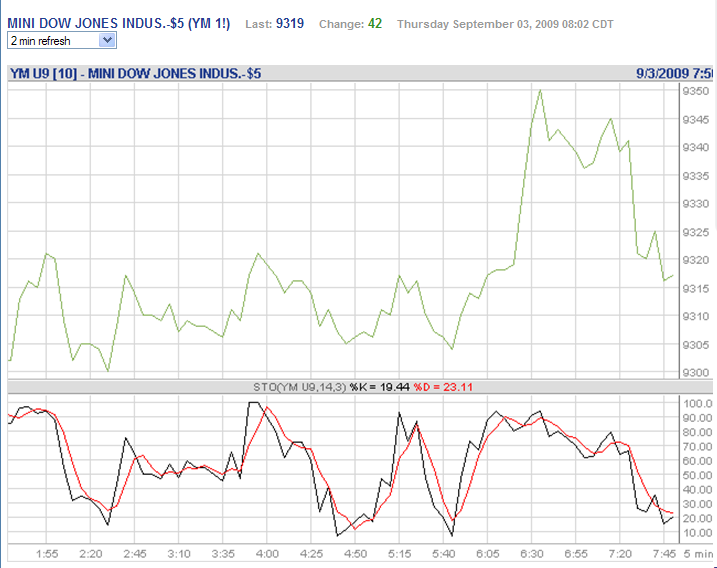Image resolution: width=717 pixels, height=568 pixels.
Task: Click the 9320 price axis label
Action: pyautogui.click(x=696, y=260)
